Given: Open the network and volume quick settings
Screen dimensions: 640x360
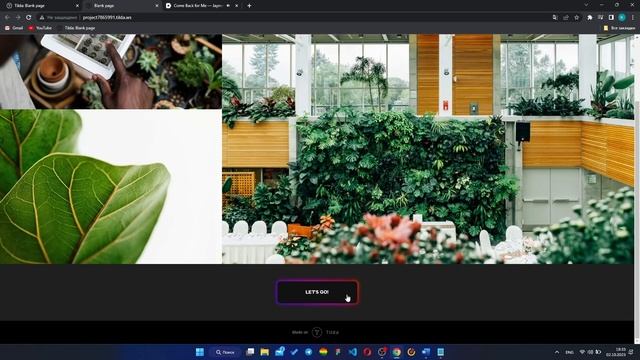Looking at the screenshot, I should [x=590, y=352].
